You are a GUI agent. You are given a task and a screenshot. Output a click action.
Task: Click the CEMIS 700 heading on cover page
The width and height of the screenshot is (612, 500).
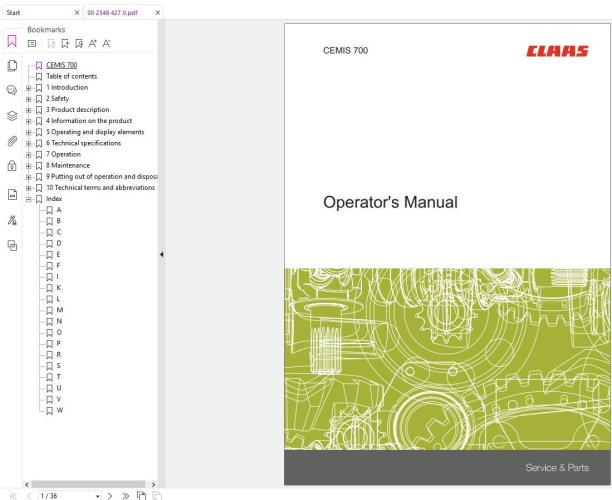(x=345, y=50)
